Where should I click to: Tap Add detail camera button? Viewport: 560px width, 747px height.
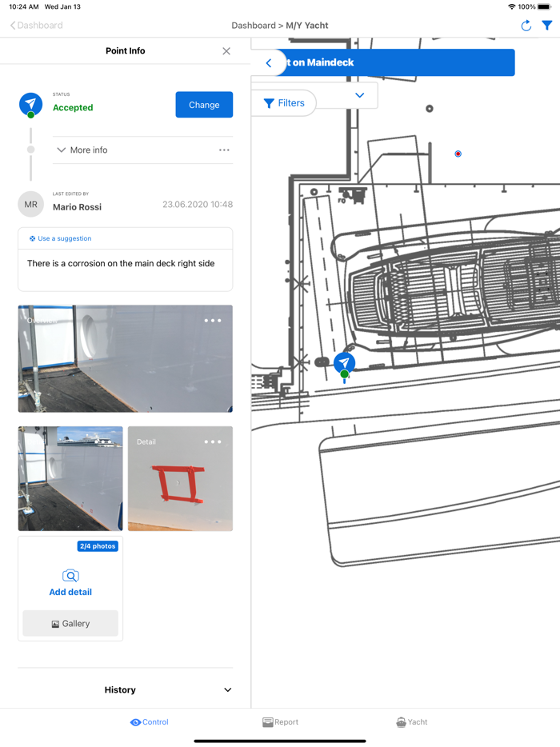pyautogui.click(x=70, y=582)
